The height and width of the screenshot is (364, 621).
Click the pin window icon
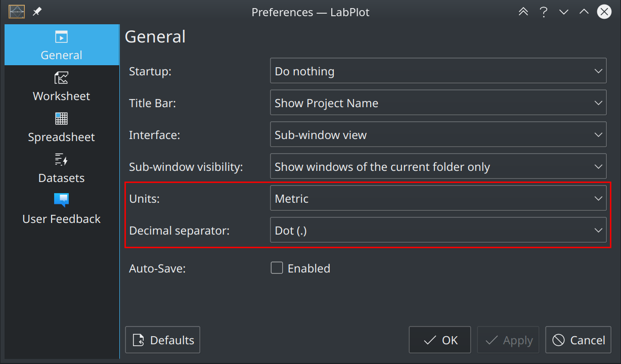(x=36, y=11)
